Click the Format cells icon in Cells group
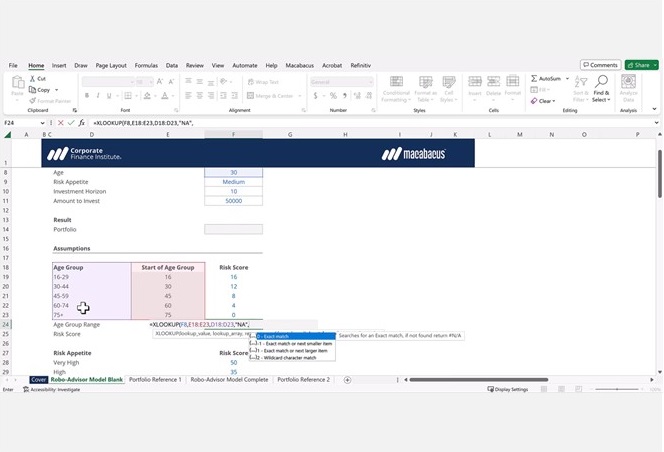 (512, 81)
